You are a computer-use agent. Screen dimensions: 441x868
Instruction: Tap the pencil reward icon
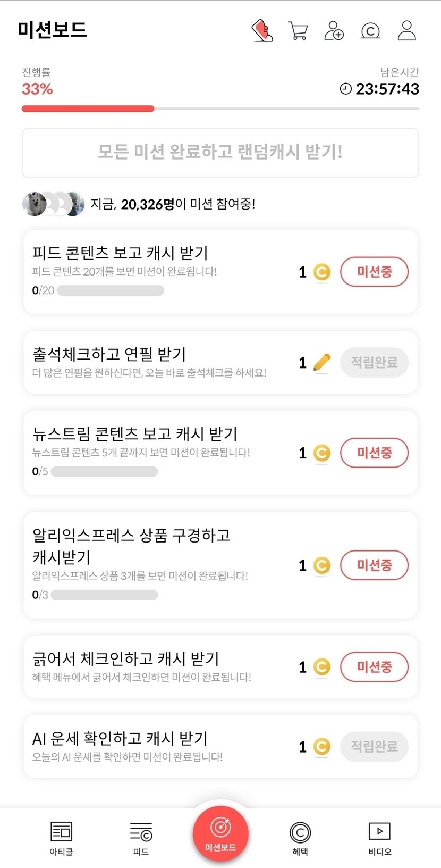pyautogui.click(x=321, y=363)
